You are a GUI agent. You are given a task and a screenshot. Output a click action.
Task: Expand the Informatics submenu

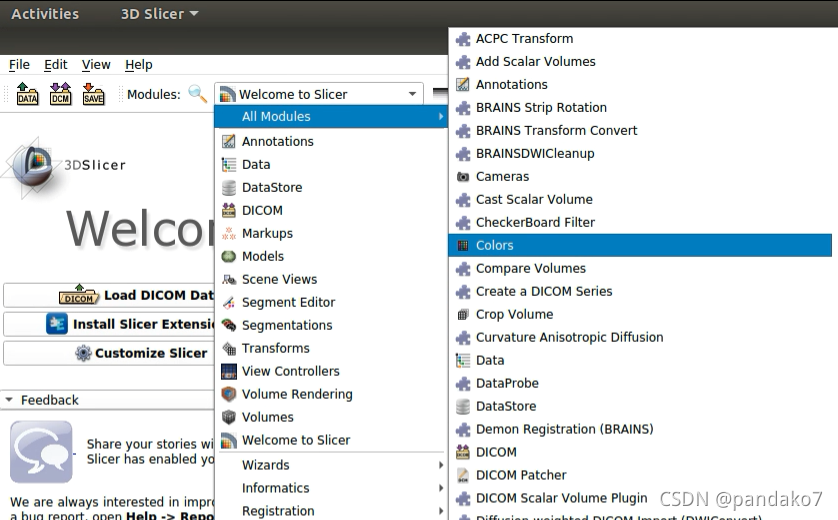coord(331,488)
